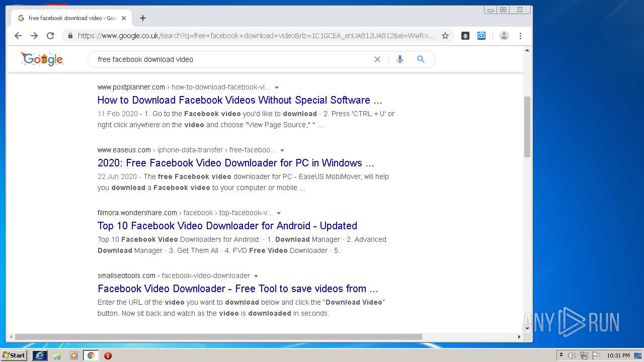
Task: Switch to Chrome taskbar button
Action: click(x=91, y=355)
